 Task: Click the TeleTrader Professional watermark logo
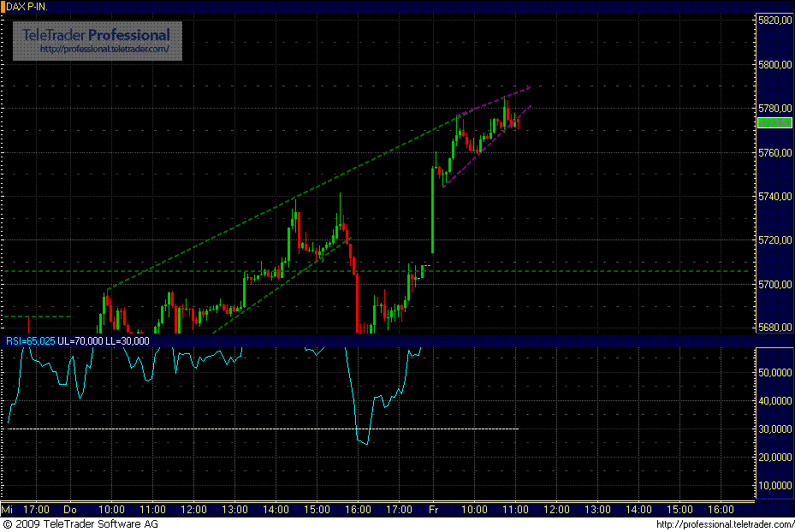coord(94,38)
